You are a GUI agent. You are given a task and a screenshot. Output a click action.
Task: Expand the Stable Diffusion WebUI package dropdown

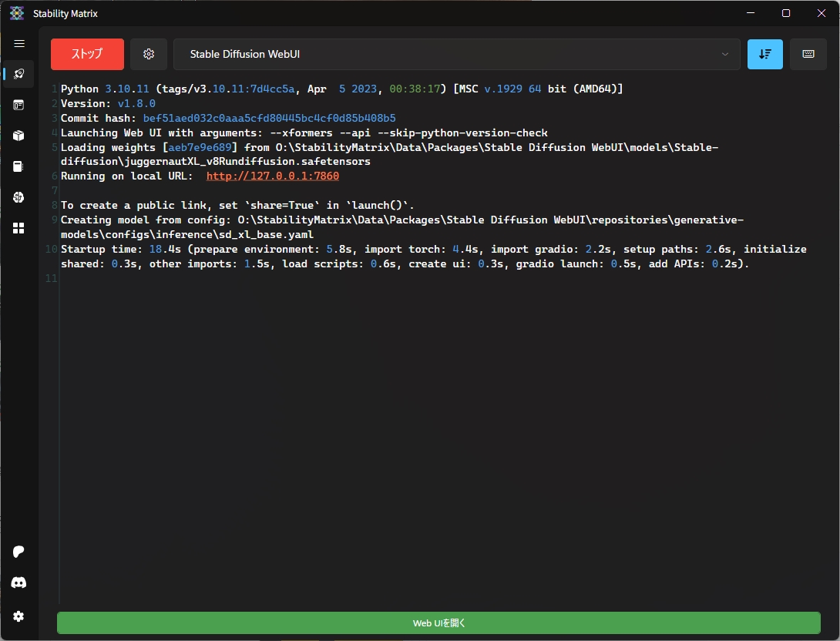tap(456, 54)
